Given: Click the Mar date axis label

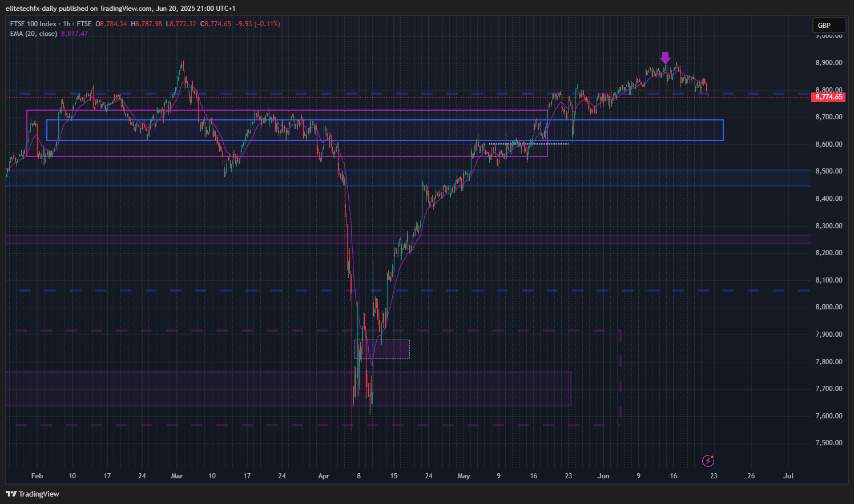Looking at the screenshot, I should (x=177, y=476).
